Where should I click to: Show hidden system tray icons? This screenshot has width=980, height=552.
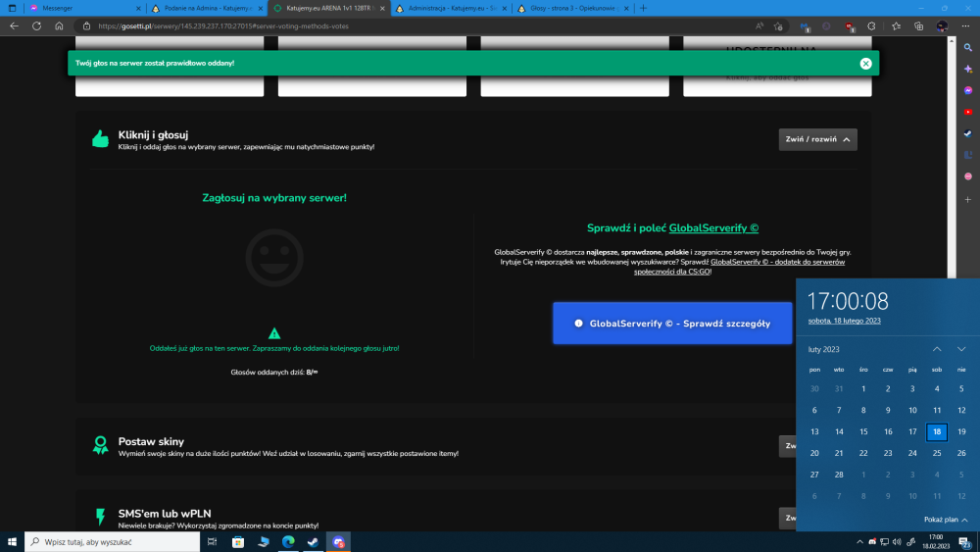click(859, 542)
